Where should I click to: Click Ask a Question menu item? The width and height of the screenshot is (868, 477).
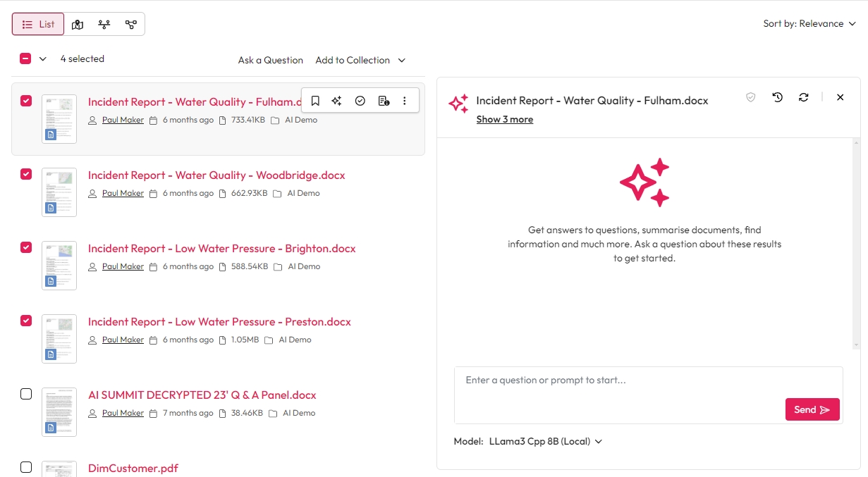[270, 61]
